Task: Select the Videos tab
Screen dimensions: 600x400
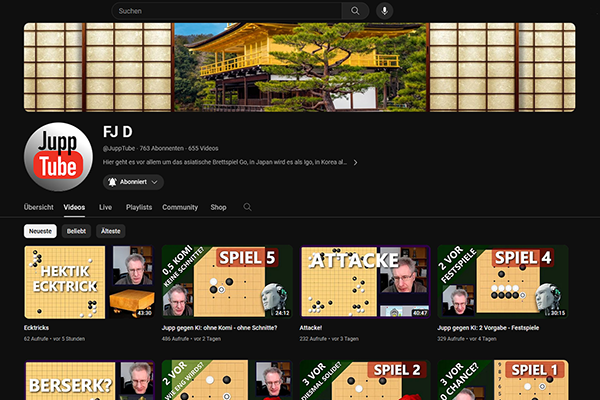Action: (74, 207)
